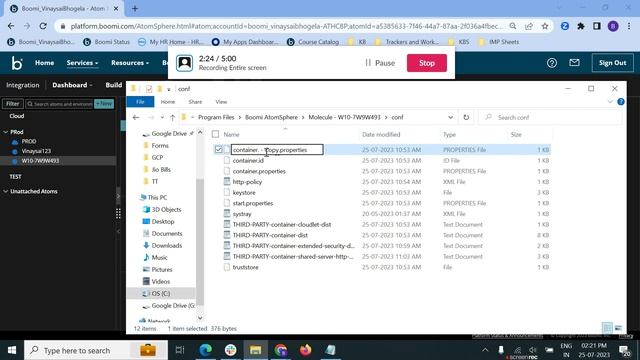Sort files by the Date modified column
640x360 pixels.
click(x=381, y=134)
